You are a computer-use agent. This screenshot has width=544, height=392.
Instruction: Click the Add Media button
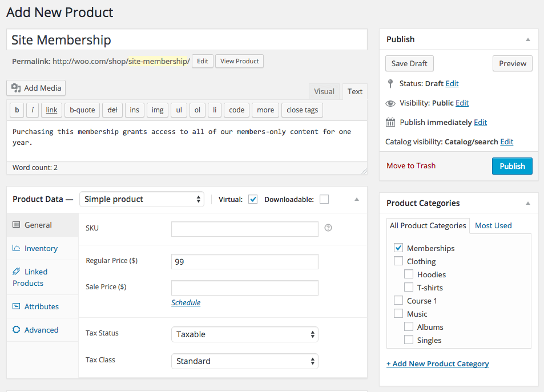37,88
